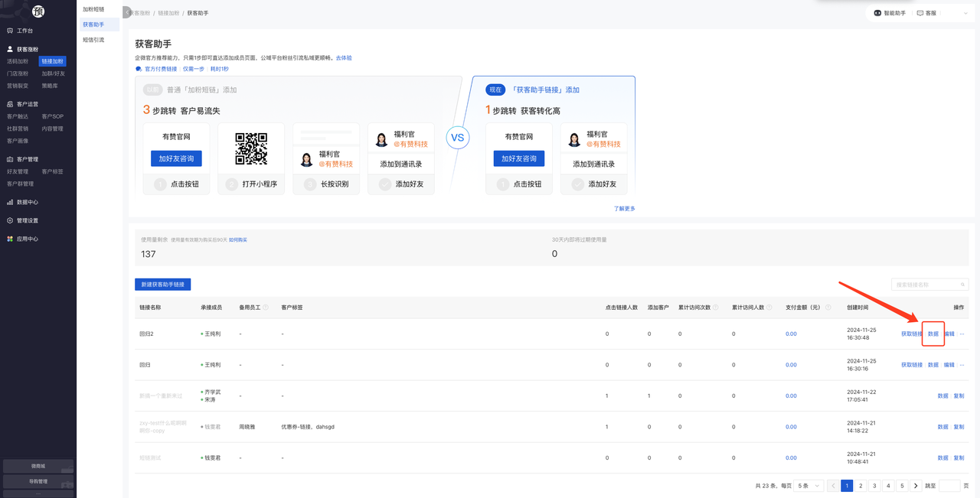980x498 pixels.
Task: Open the 智能助手 assistant
Action: 890,13
